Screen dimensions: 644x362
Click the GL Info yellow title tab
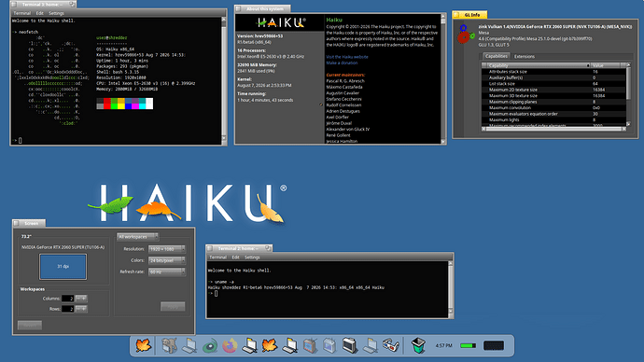469,15
